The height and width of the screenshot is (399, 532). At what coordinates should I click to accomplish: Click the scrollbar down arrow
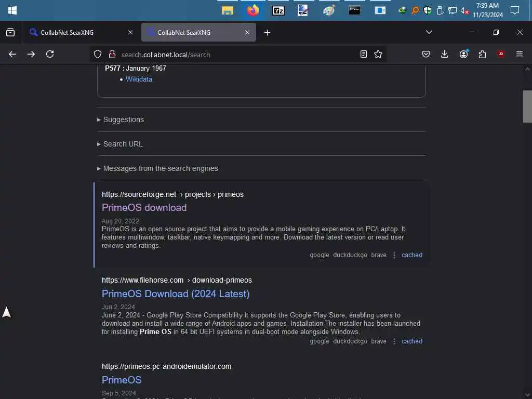[527, 395]
